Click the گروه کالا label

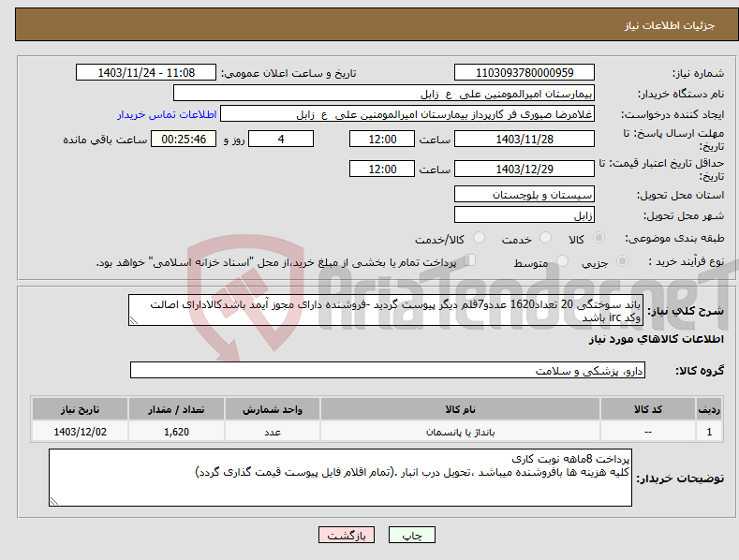tap(700, 371)
